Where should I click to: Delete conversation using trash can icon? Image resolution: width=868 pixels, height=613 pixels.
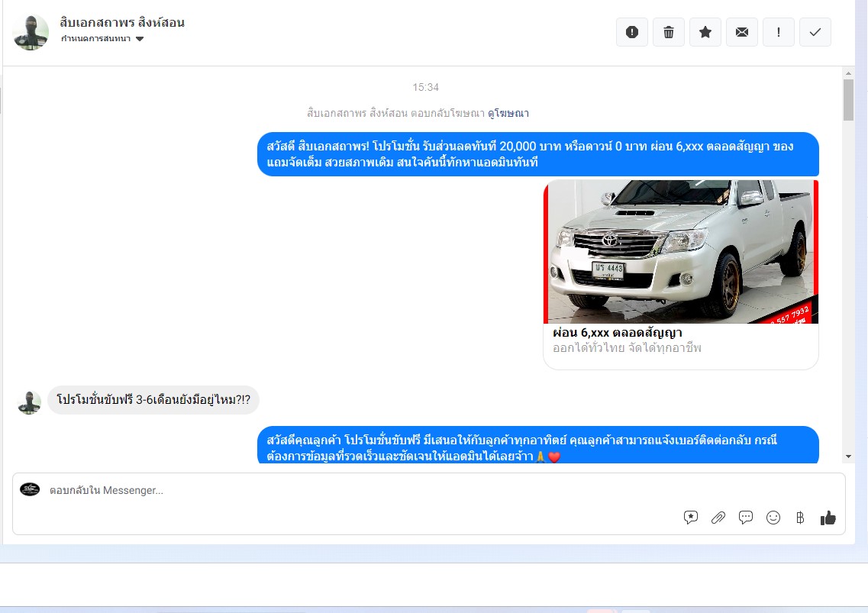pyautogui.click(x=668, y=32)
